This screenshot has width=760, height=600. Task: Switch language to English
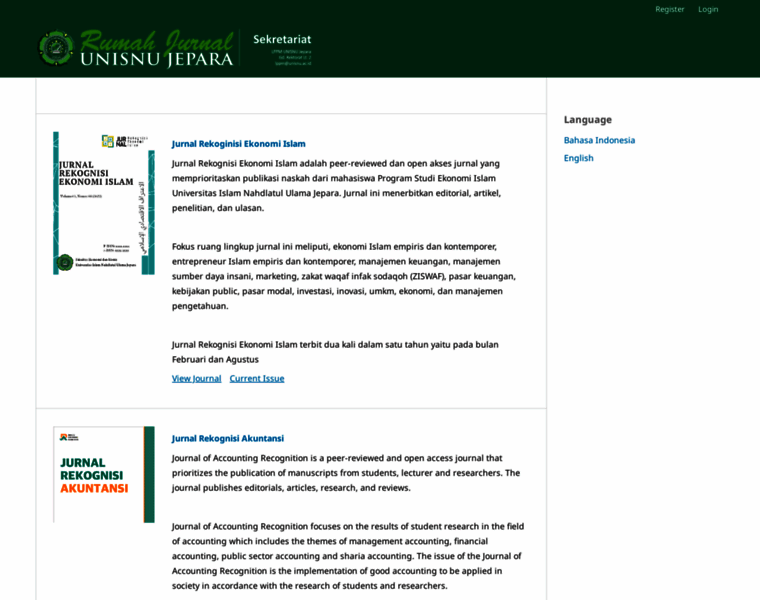tap(578, 158)
